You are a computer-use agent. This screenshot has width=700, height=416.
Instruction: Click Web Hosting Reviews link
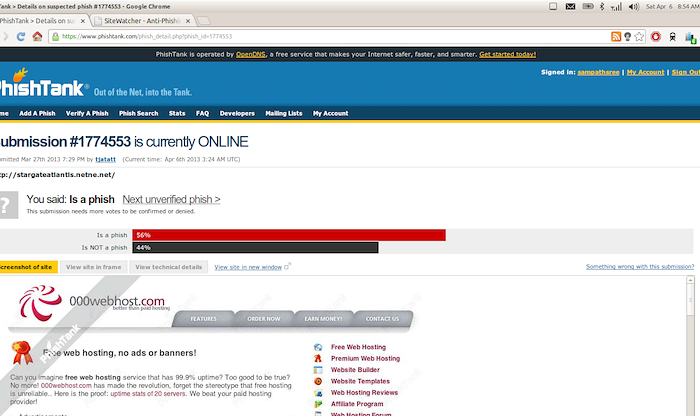coord(364,392)
